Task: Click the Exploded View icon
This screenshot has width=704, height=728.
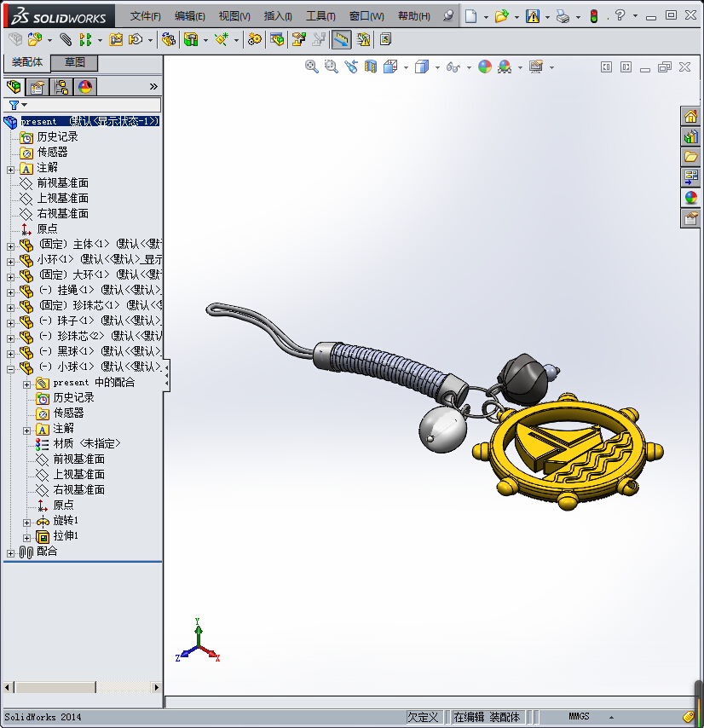Action: [x=299, y=39]
